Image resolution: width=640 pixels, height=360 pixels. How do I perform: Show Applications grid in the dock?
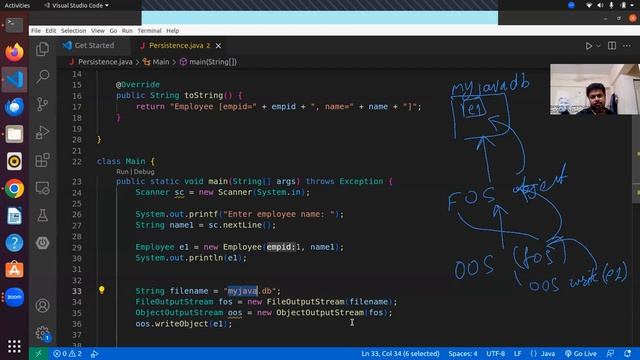14,347
